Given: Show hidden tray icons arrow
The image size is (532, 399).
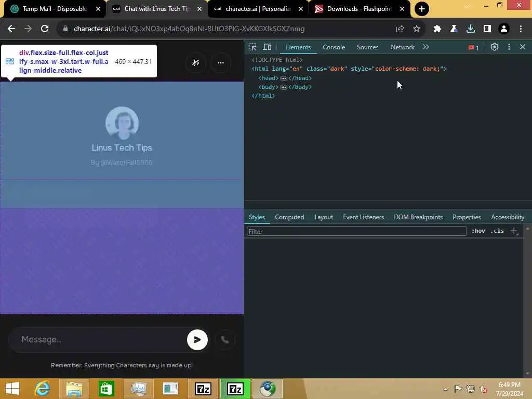Looking at the screenshot, I should pos(445,389).
